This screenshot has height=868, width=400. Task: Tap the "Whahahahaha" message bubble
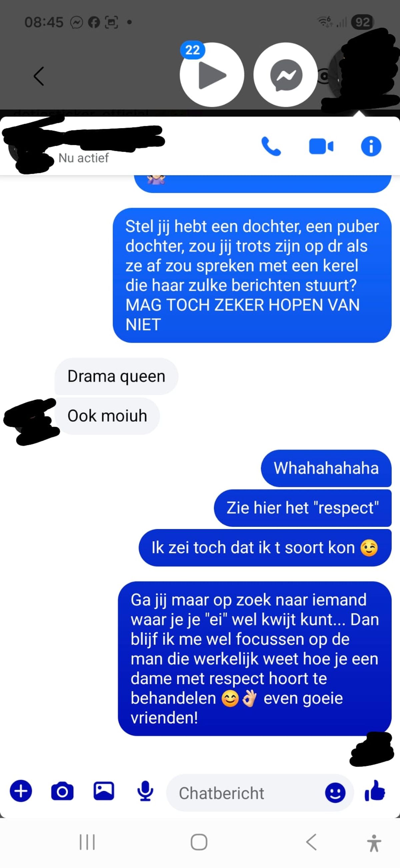tap(326, 468)
